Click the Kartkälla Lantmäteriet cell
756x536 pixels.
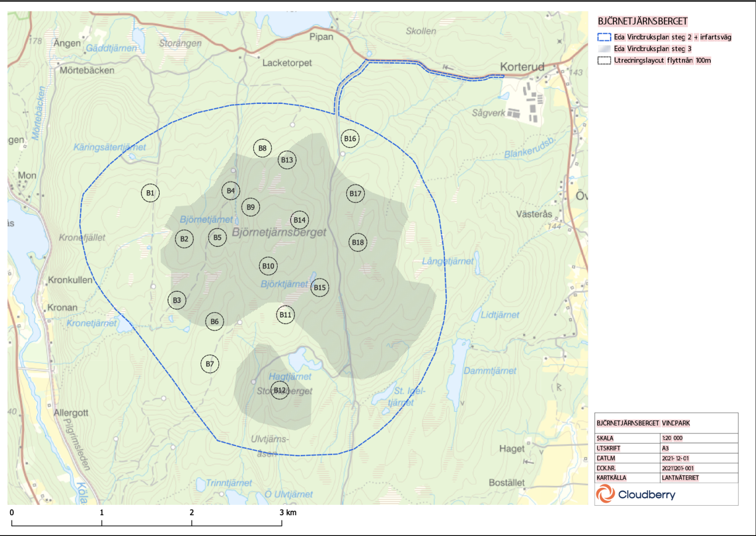tap(680, 478)
